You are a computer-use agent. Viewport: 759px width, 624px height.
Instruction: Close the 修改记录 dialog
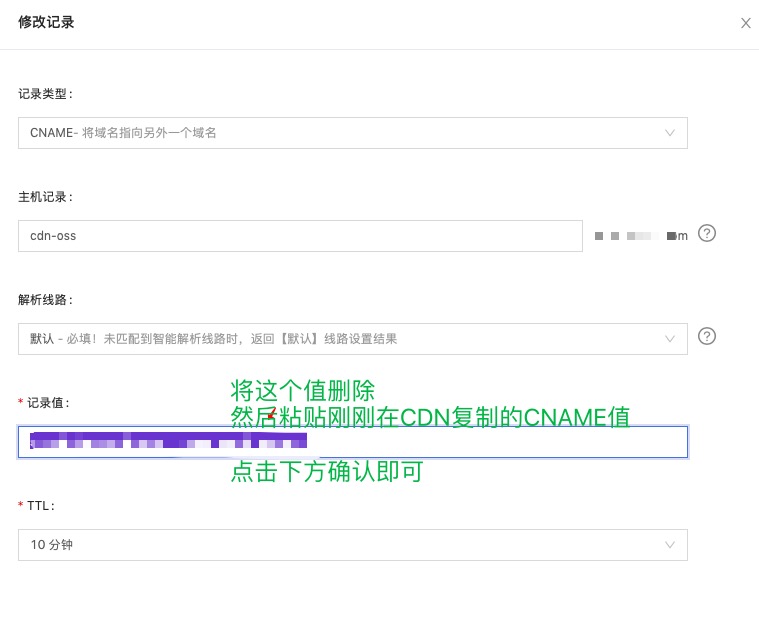coord(745,23)
